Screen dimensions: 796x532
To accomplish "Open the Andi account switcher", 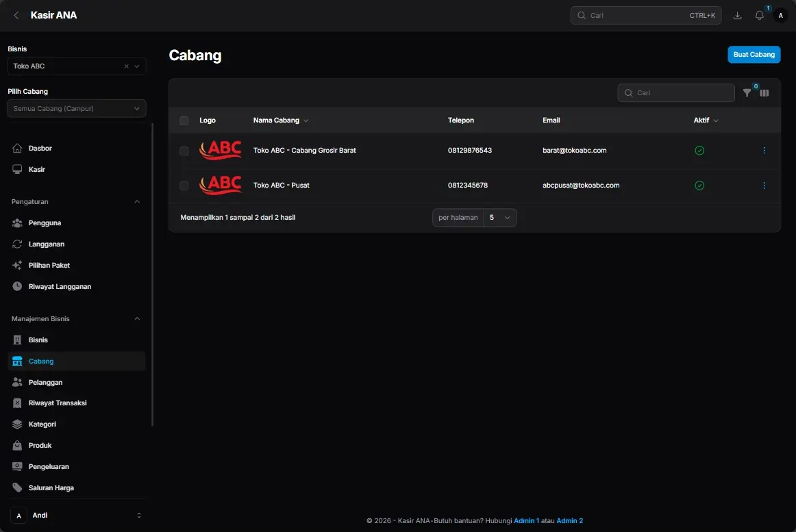I will point(76,516).
